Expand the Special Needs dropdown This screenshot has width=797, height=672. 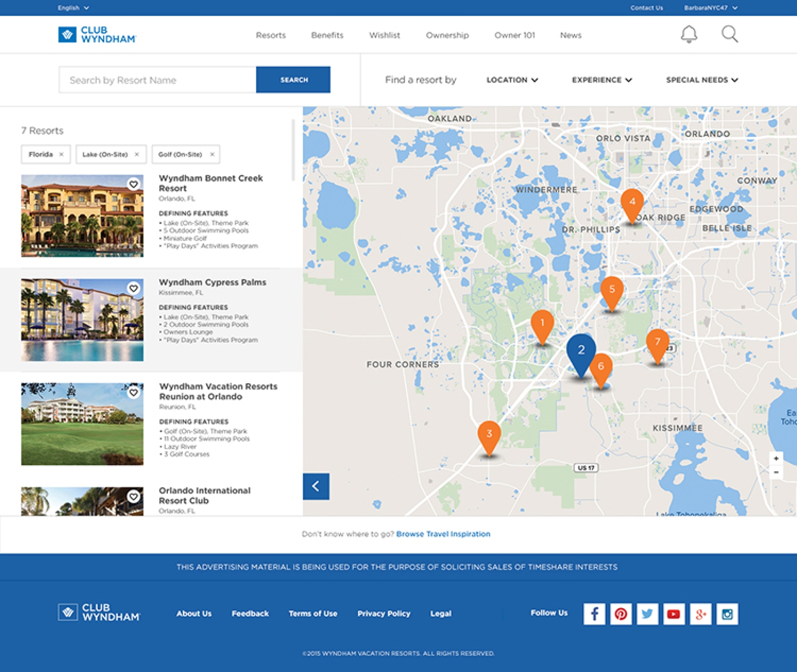coord(702,80)
